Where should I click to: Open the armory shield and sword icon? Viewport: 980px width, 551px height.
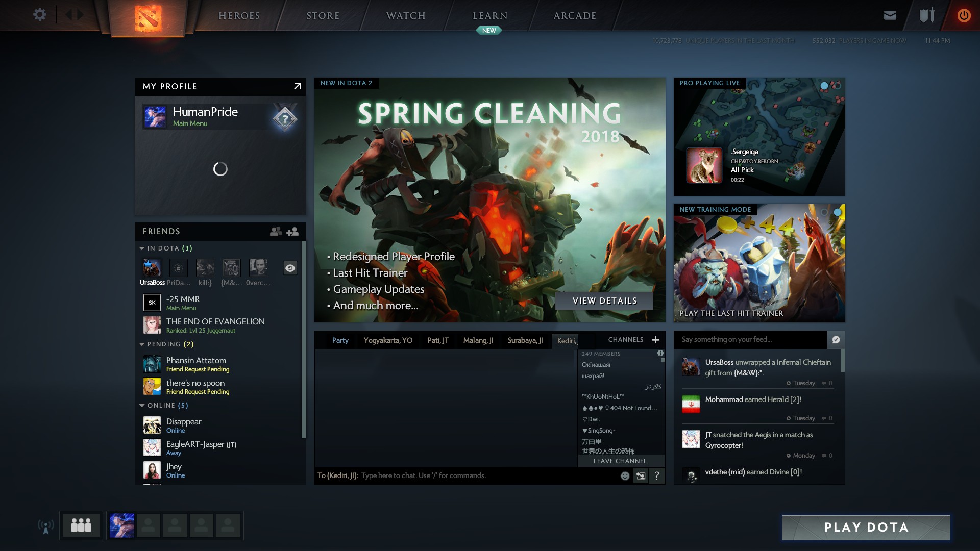point(927,15)
